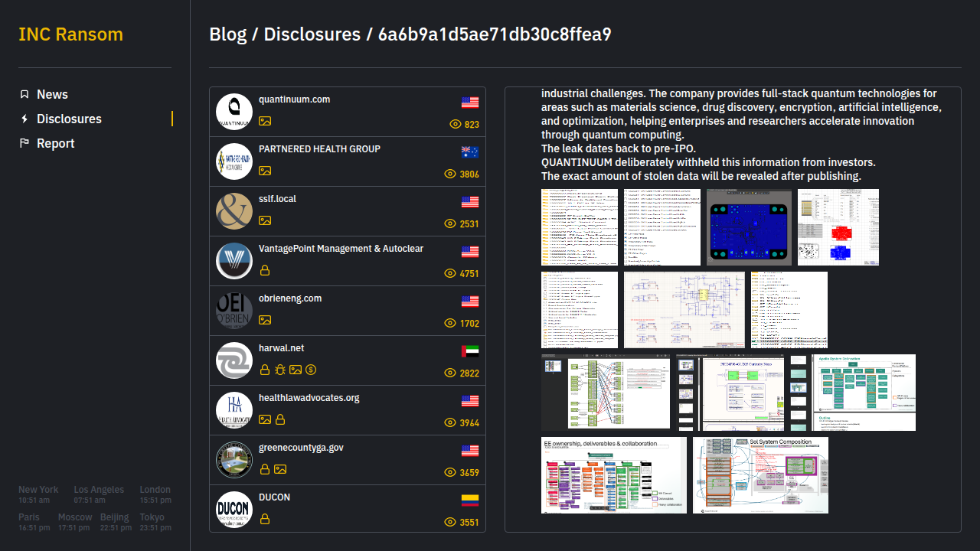Open the red and blue board thumbnail
This screenshot has width=980, height=551.
[838, 227]
